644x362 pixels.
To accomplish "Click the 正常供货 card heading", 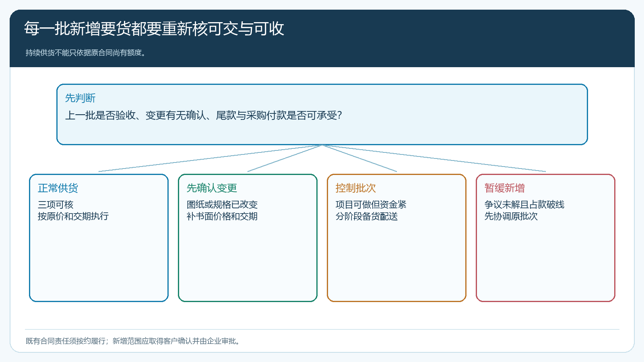I will pos(58,188).
